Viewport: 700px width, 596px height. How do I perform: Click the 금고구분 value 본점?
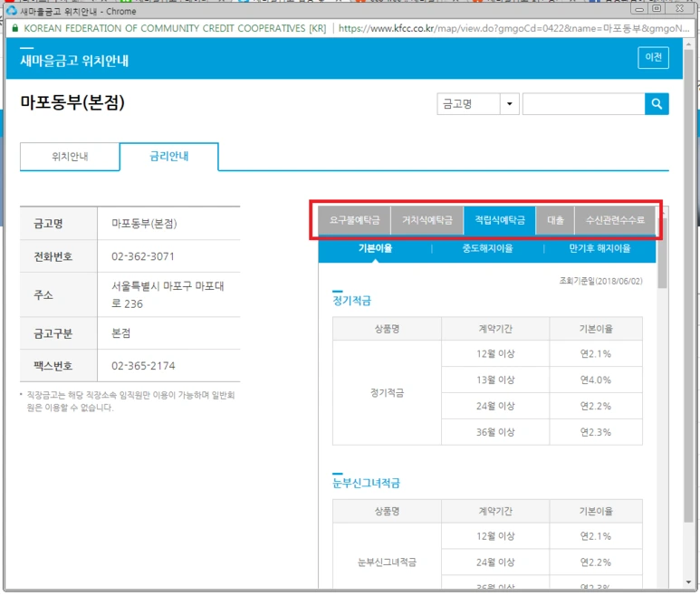point(121,333)
